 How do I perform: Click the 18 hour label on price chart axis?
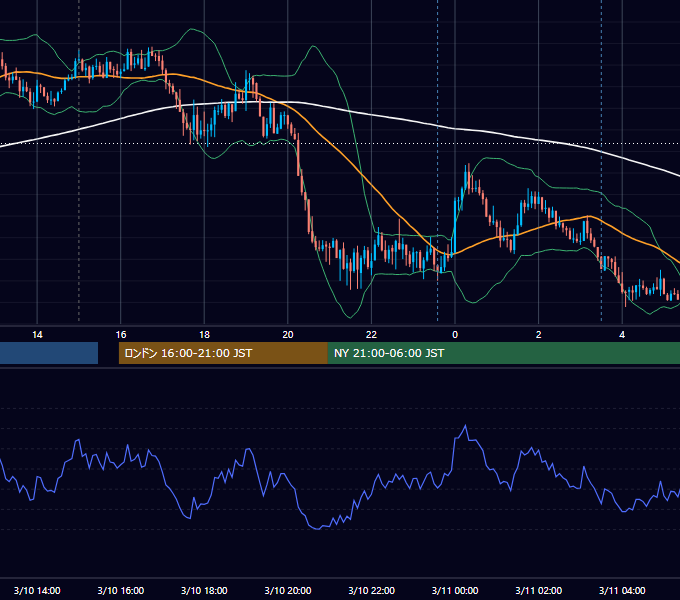204,335
